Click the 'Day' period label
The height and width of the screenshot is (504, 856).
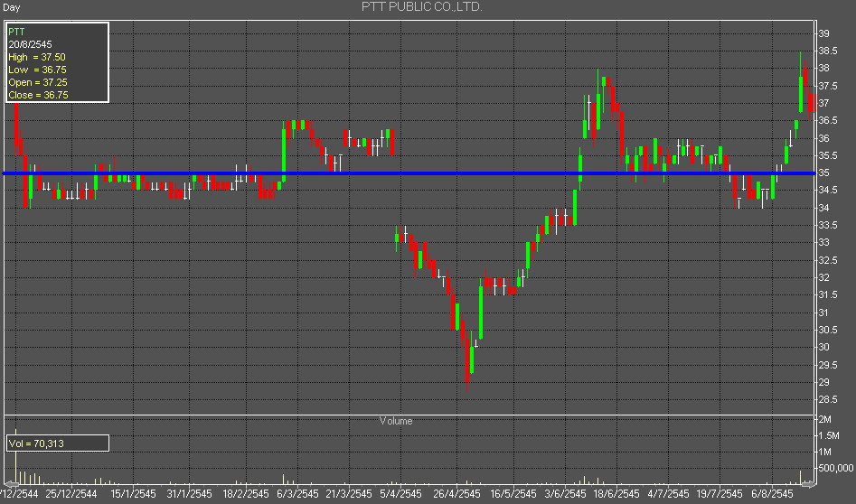click(11, 7)
